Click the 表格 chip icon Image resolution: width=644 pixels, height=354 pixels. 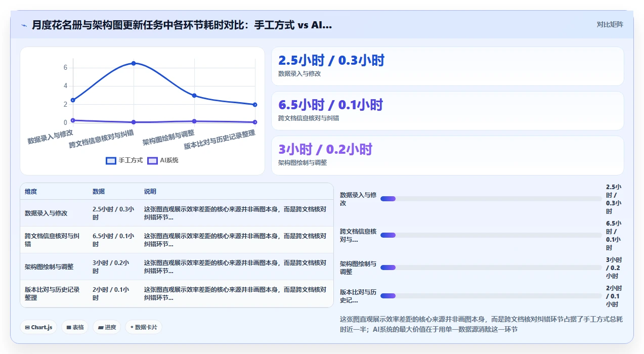click(69, 328)
